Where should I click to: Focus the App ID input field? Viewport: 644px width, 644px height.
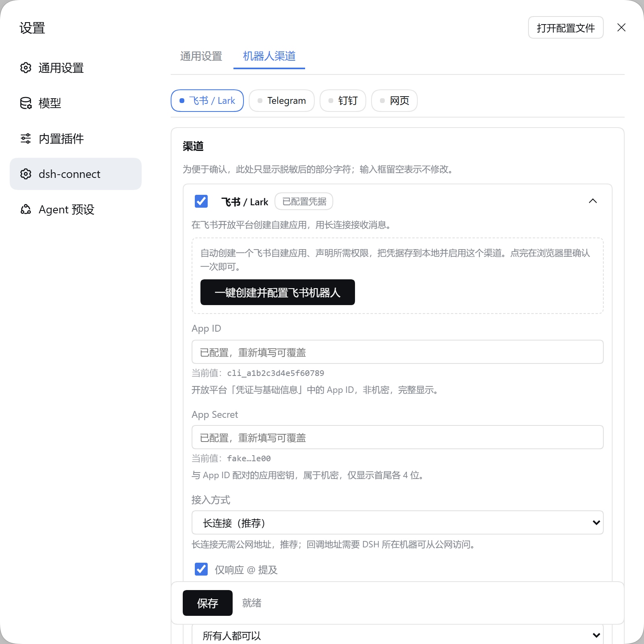(398, 352)
